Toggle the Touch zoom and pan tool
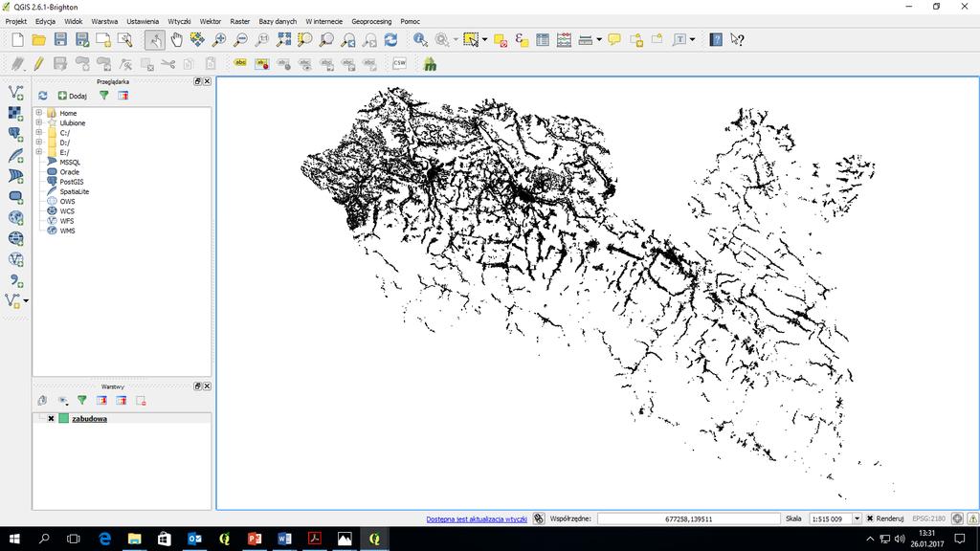This screenshot has width=980, height=551. [155, 40]
